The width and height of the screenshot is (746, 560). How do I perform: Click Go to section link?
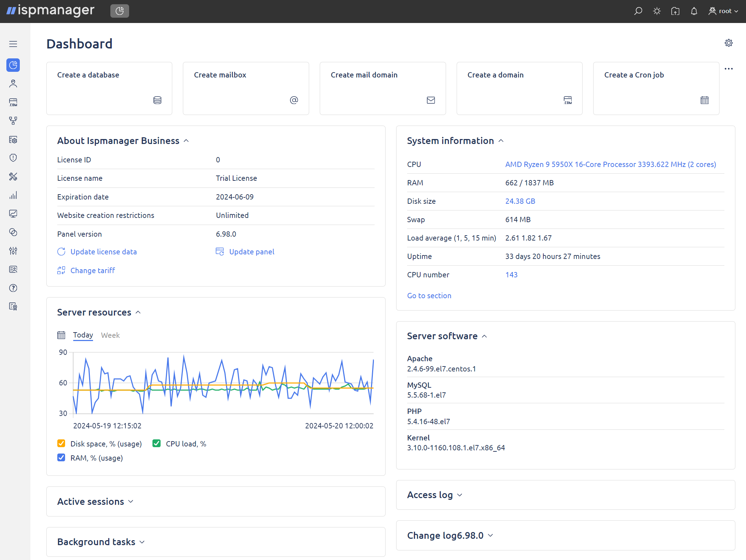[x=429, y=296]
